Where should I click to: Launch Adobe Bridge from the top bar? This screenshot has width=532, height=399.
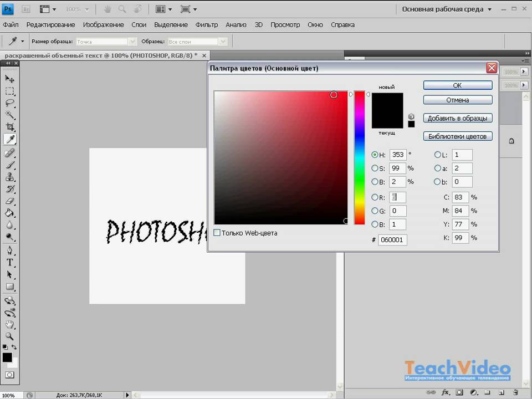pos(26,9)
